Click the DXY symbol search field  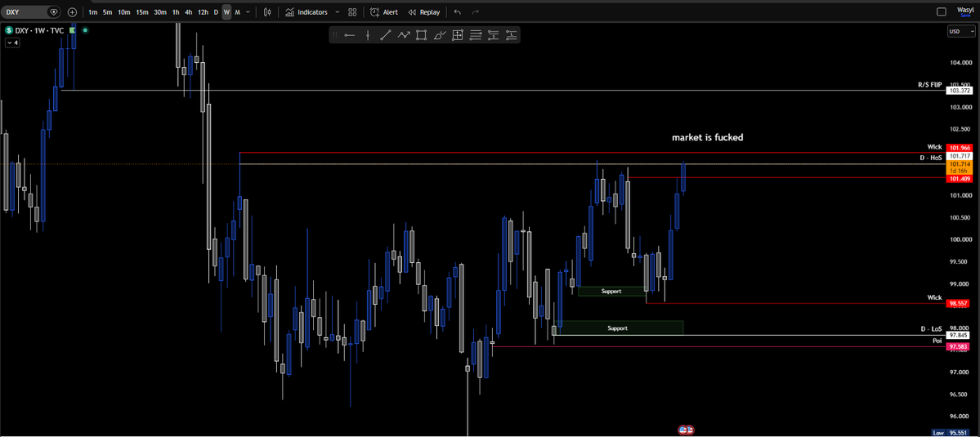click(x=31, y=12)
